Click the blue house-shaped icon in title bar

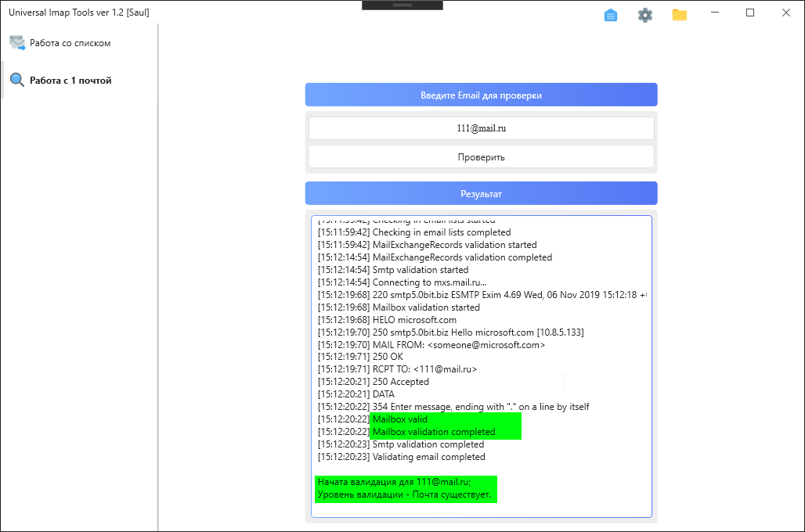tap(611, 15)
